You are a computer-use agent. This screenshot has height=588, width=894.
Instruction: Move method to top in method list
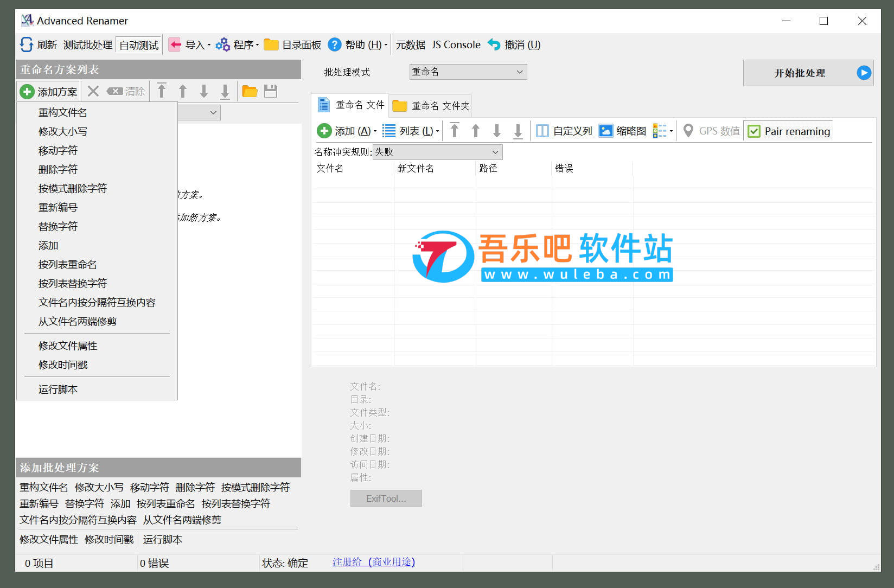pos(161,91)
